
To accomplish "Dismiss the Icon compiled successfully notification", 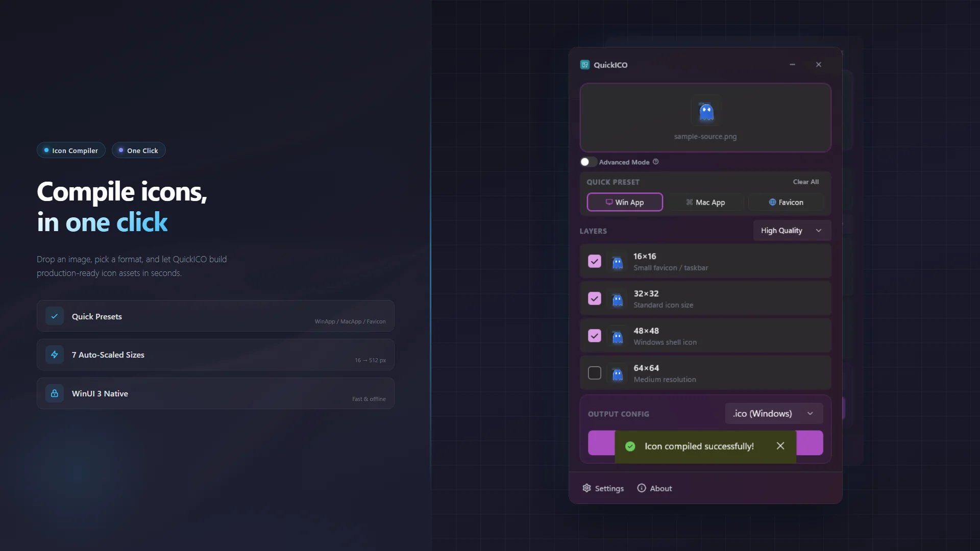I will click(x=780, y=446).
